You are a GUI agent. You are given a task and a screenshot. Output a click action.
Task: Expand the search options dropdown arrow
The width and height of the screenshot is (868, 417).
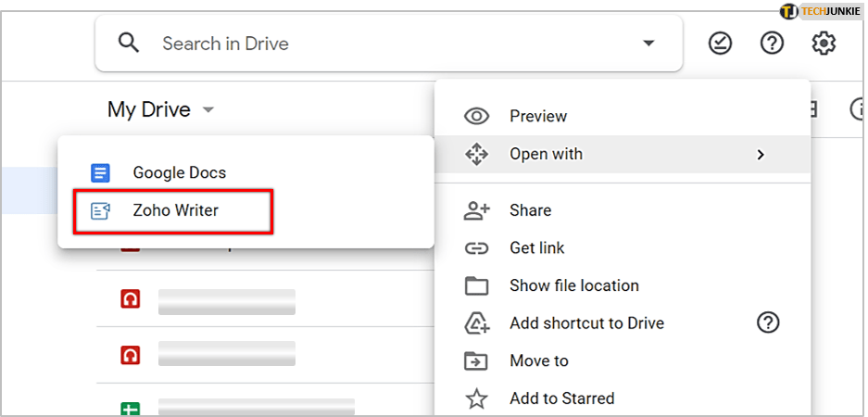pyautogui.click(x=648, y=44)
